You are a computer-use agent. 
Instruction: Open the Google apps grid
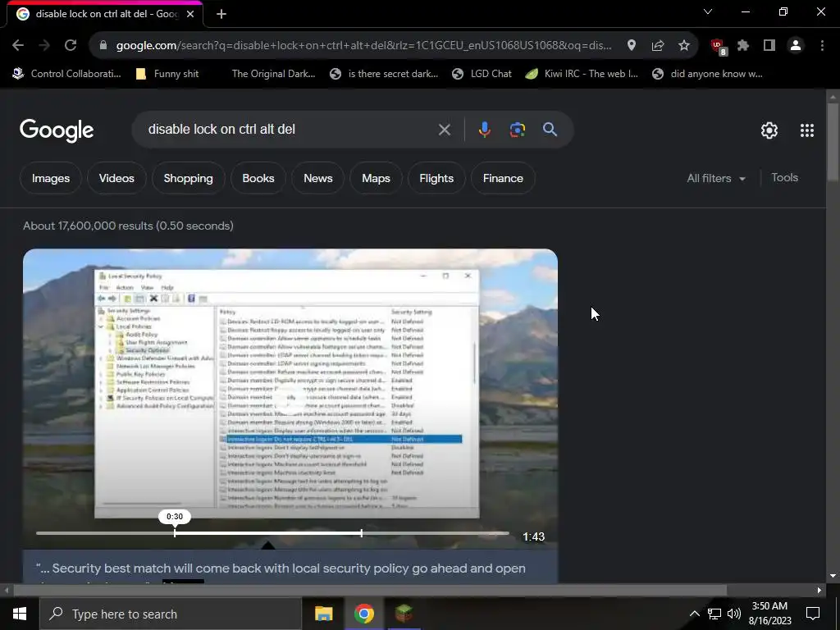pyautogui.click(x=807, y=130)
